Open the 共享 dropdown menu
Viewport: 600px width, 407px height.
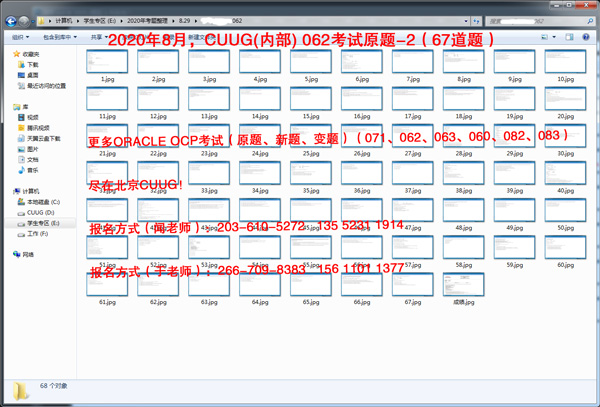pos(99,37)
